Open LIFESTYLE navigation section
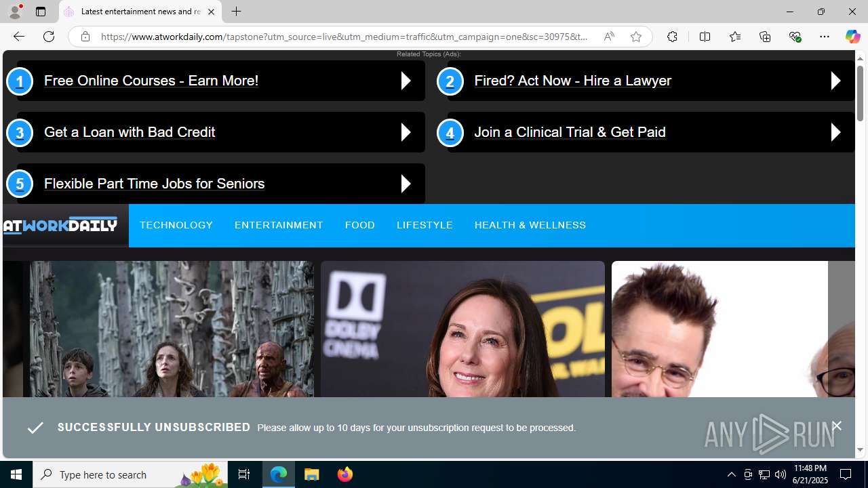Image resolution: width=868 pixels, height=488 pixels. (425, 225)
